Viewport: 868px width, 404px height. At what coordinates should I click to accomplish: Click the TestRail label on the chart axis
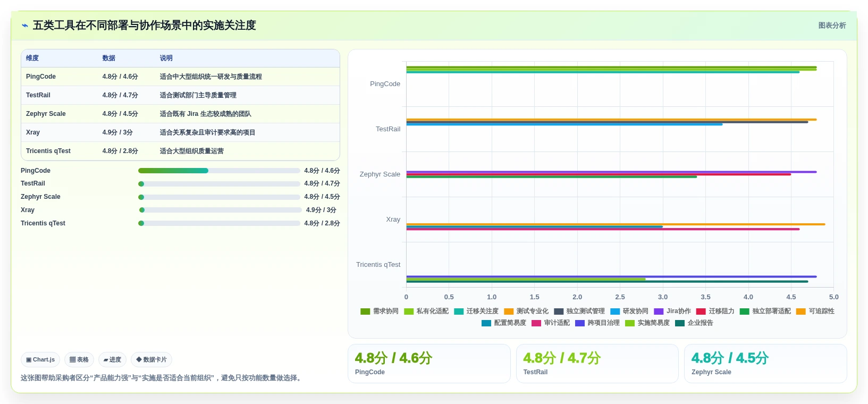(388, 129)
